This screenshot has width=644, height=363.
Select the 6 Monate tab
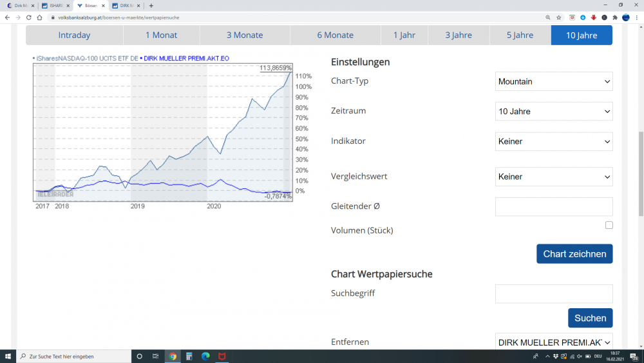point(335,35)
